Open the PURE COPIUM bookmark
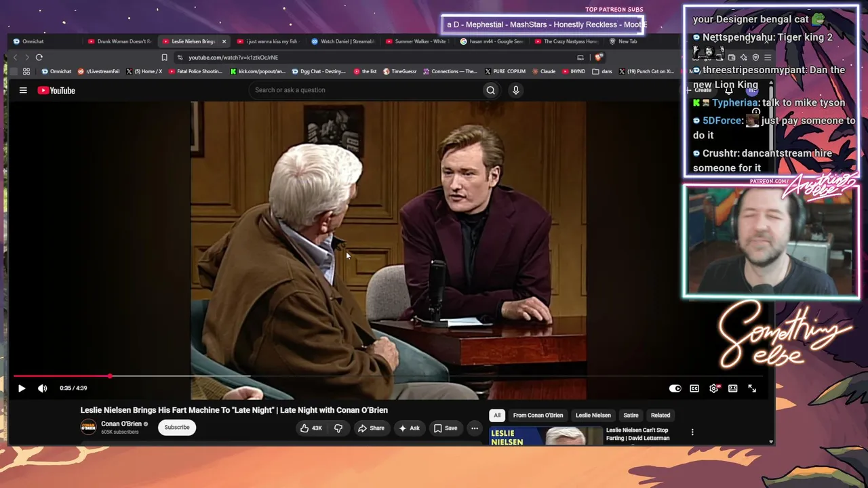868x488 pixels. click(505, 71)
